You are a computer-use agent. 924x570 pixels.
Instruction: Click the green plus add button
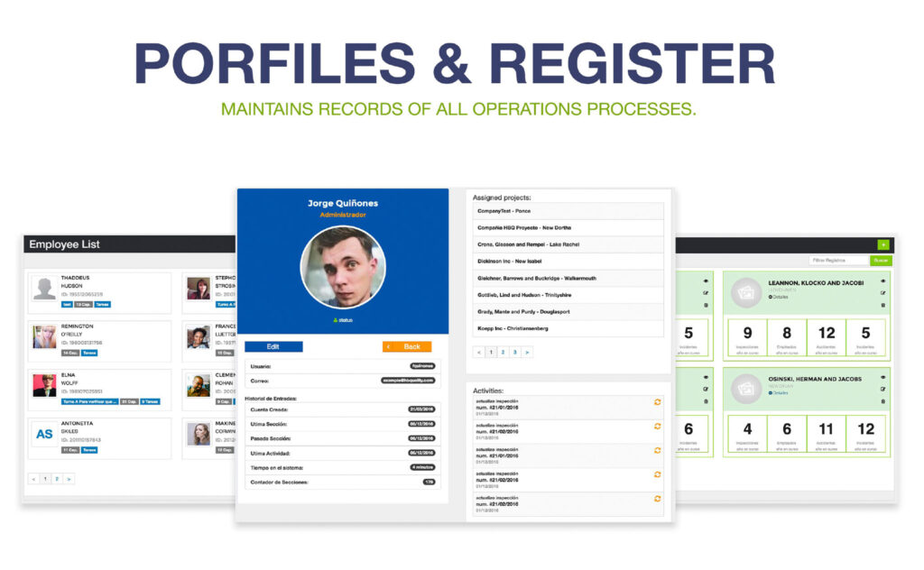point(882,244)
